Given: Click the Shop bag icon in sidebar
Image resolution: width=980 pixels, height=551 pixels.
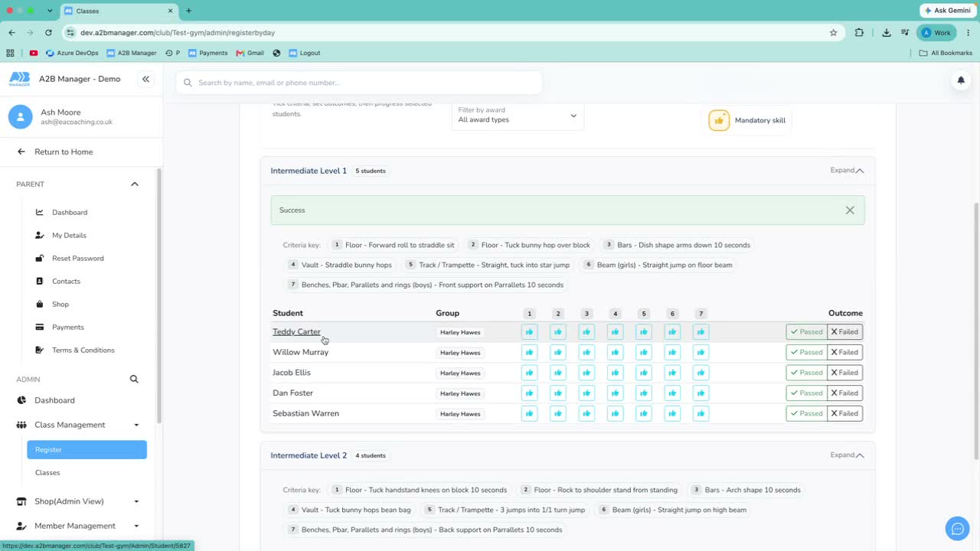Looking at the screenshot, I should tap(40, 304).
